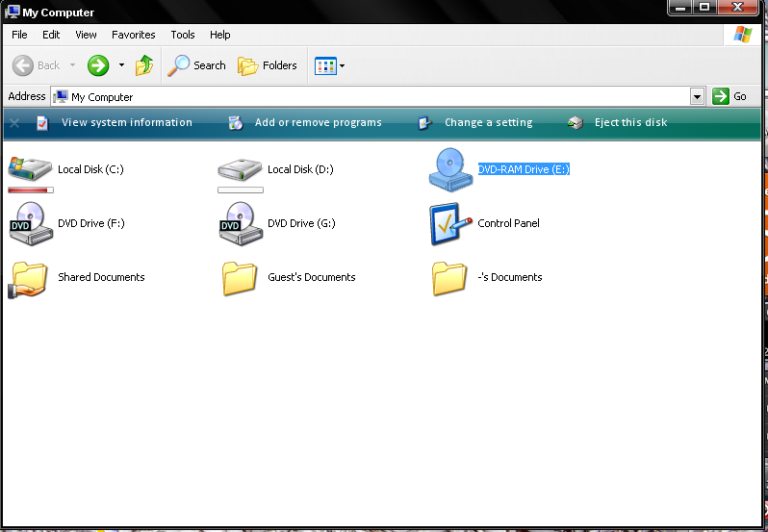Viewport: 768px width, 532px height.
Task: Click the View system information icon
Action: coord(42,123)
